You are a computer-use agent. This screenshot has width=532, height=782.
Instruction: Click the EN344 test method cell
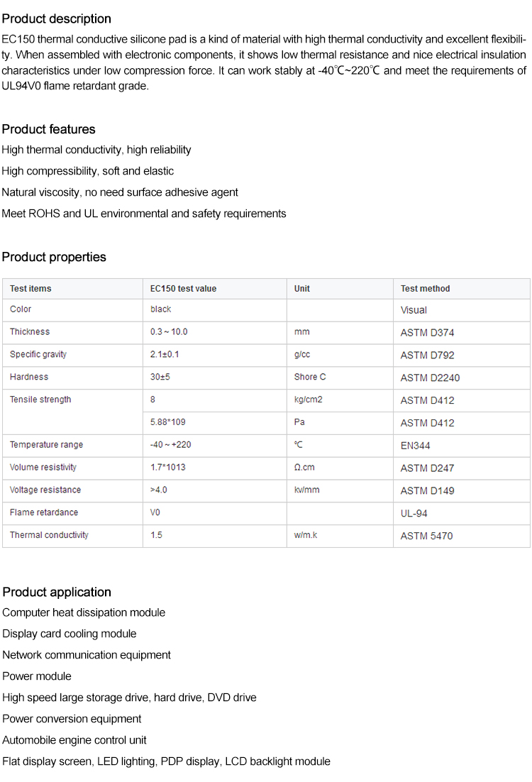point(415,446)
